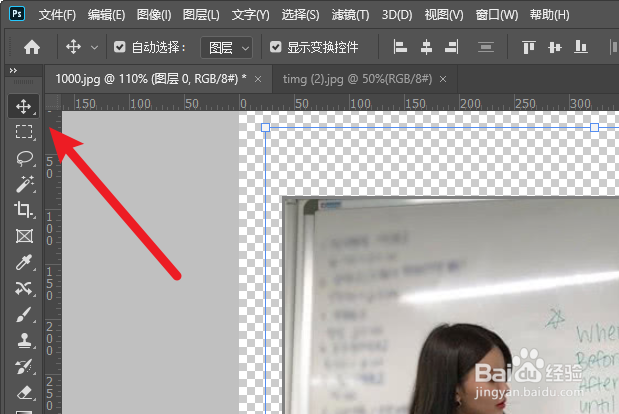619x414 pixels.
Task: Toggle the 显示变换控件 checkbox
Action: [x=276, y=47]
